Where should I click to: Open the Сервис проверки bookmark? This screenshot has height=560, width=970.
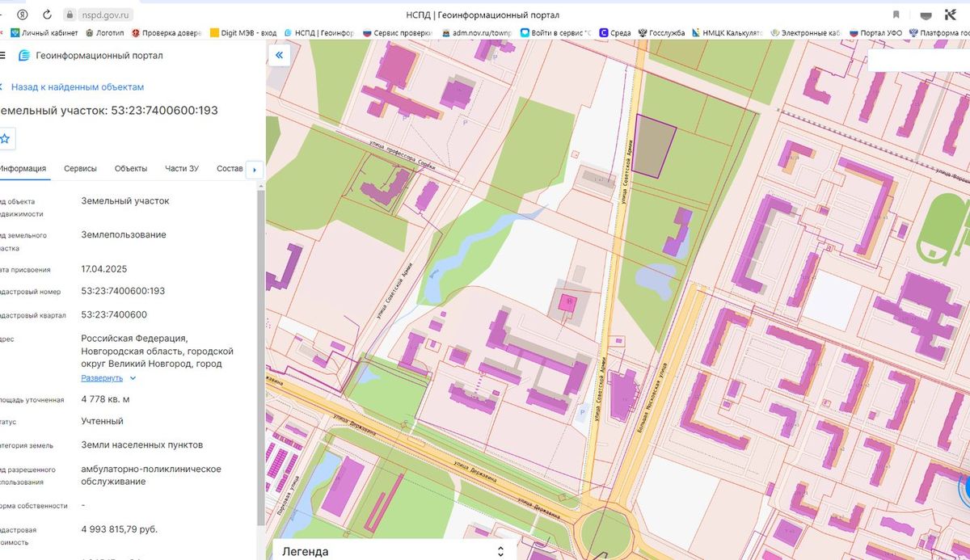(398, 33)
